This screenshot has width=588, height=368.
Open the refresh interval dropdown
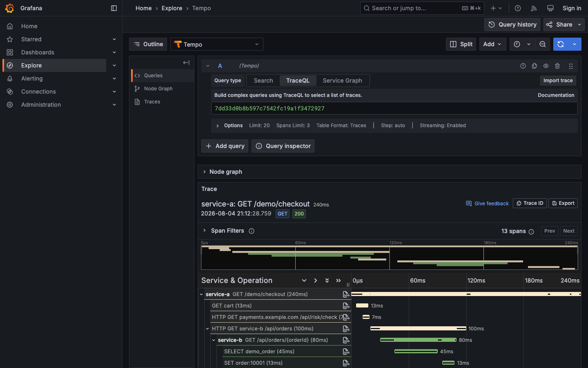tap(575, 44)
